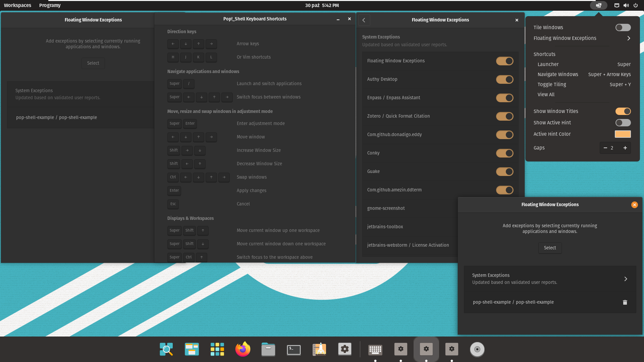Open the applications grid icon in the dock
Screen dimensions: 644x362
[x=217, y=349]
